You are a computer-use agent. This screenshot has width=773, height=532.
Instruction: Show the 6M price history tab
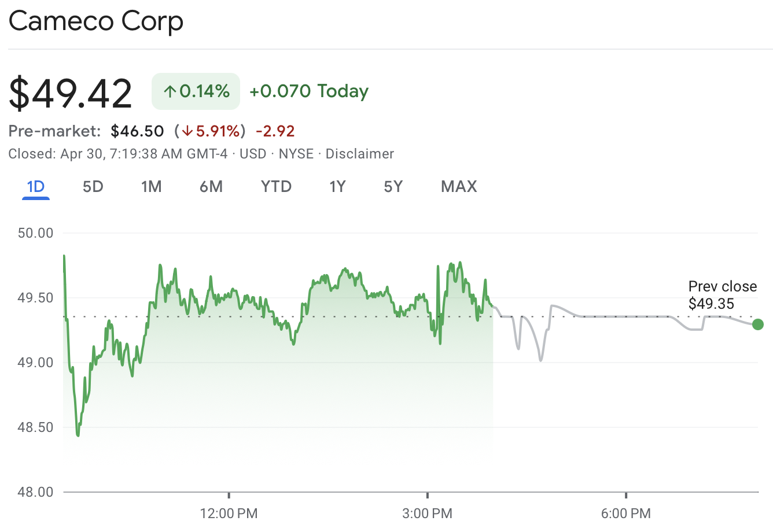[211, 187]
